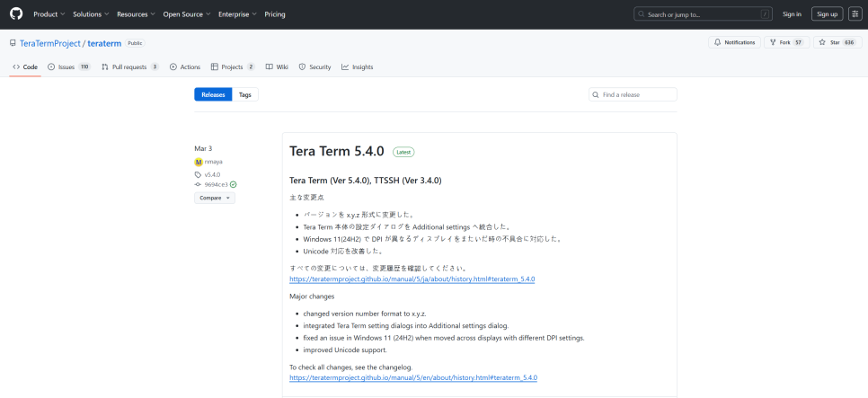Open the accessibility settings icon beside Sign up
This screenshot has width=868, height=398.
pyautogui.click(x=855, y=14)
